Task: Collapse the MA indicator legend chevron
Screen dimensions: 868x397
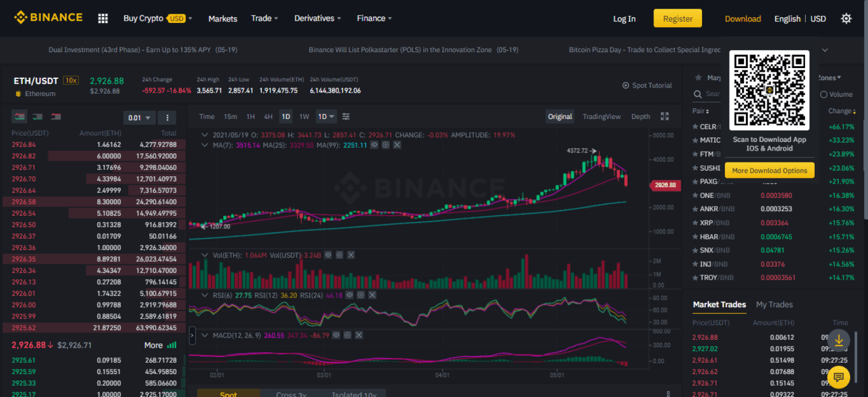Action: pyautogui.click(x=205, y=145)
